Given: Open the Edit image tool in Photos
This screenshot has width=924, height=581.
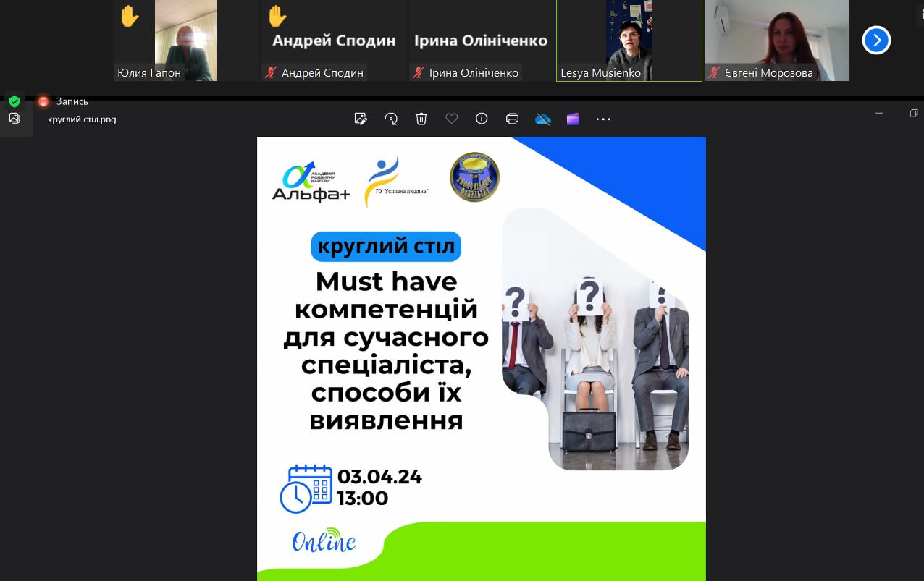Looking at the screenshot, I should [361, 119].
